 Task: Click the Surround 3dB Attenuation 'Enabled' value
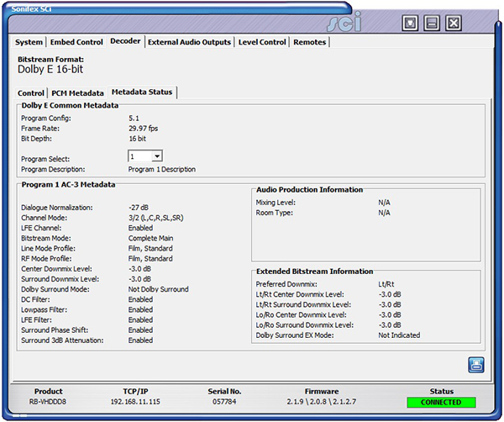tap(140, 340)
